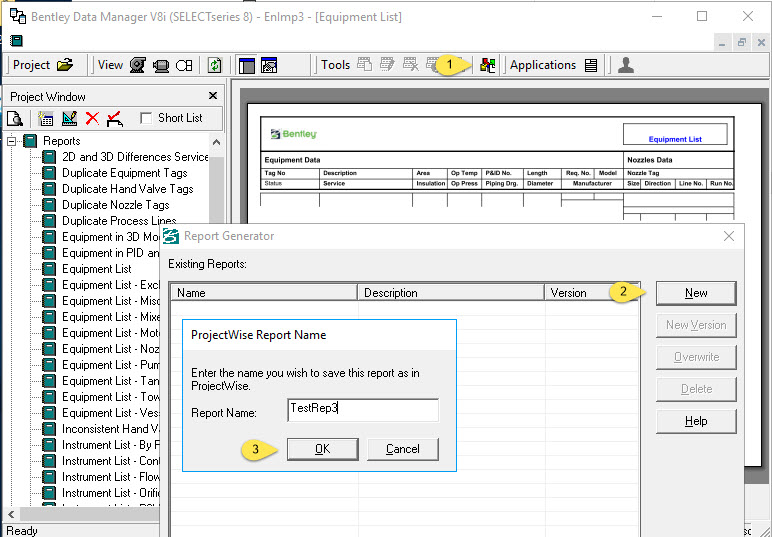This screenshot has width=772, height=537.
Task: Click the Tools delete record icon
Action: pyautogui.click(x=410, y=64)
